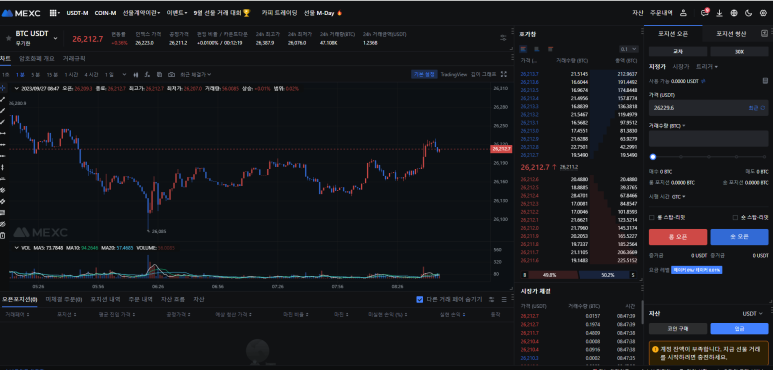Toggle dark mode with the moon icon

[749, 13]
